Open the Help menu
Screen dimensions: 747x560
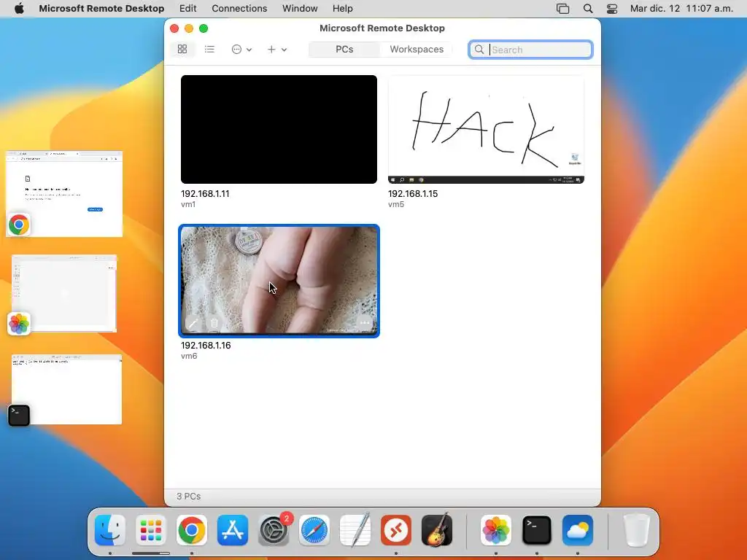343,9
